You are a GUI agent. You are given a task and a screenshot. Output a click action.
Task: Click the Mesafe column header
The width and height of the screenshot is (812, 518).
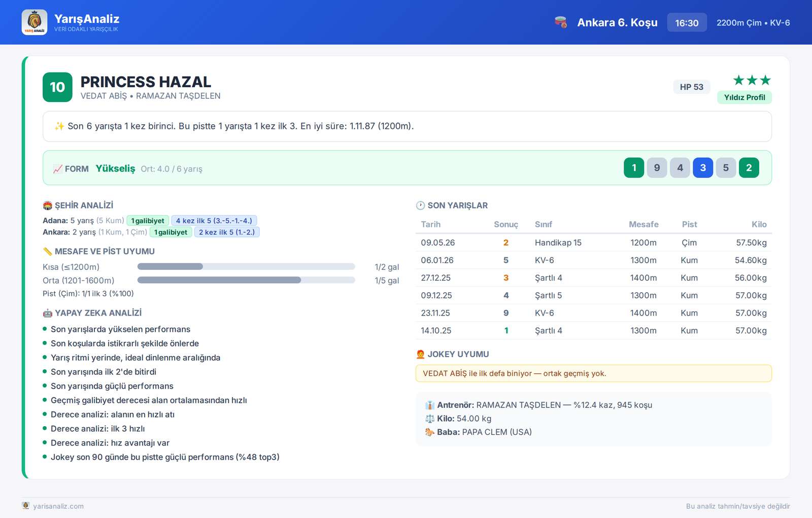(644, 224)
